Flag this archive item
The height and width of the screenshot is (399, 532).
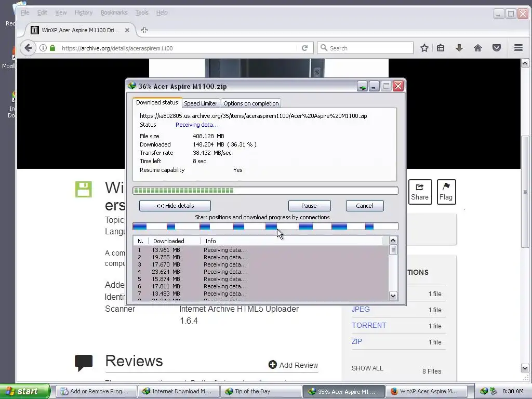tap(446, 192)
